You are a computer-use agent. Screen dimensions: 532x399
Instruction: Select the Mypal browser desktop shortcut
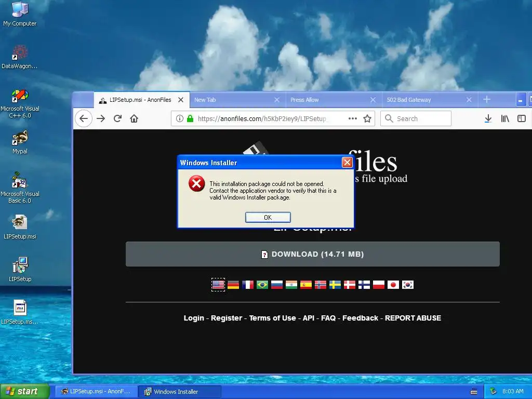click(x=20, y=142)
